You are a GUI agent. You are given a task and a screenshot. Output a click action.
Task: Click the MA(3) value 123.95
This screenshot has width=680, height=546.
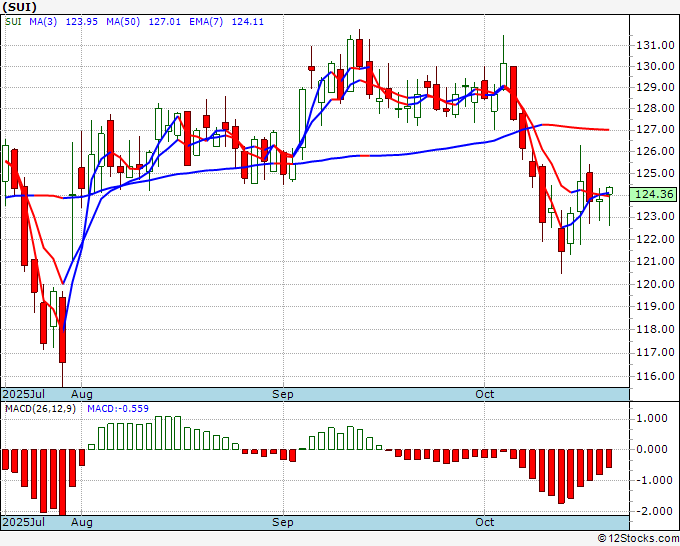click(82, 22)
